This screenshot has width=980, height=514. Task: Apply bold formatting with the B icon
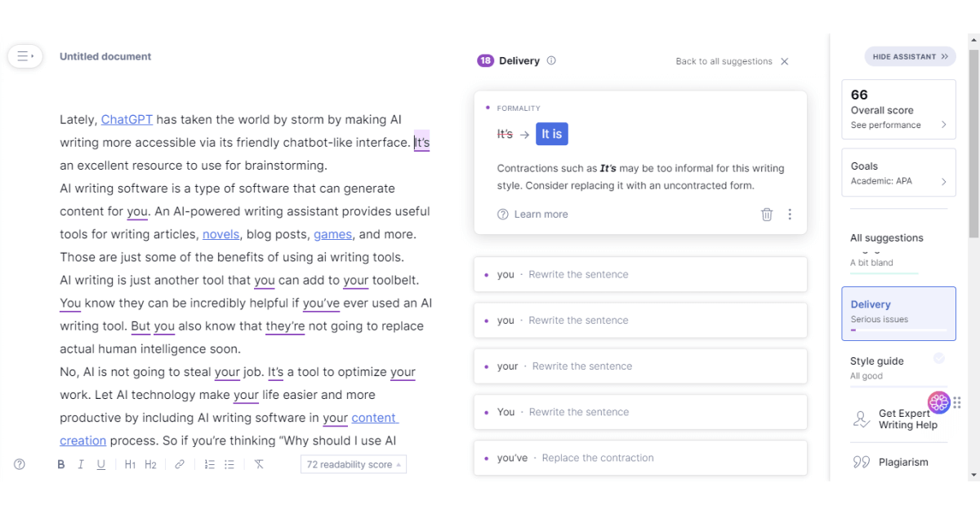coord(60,464)
